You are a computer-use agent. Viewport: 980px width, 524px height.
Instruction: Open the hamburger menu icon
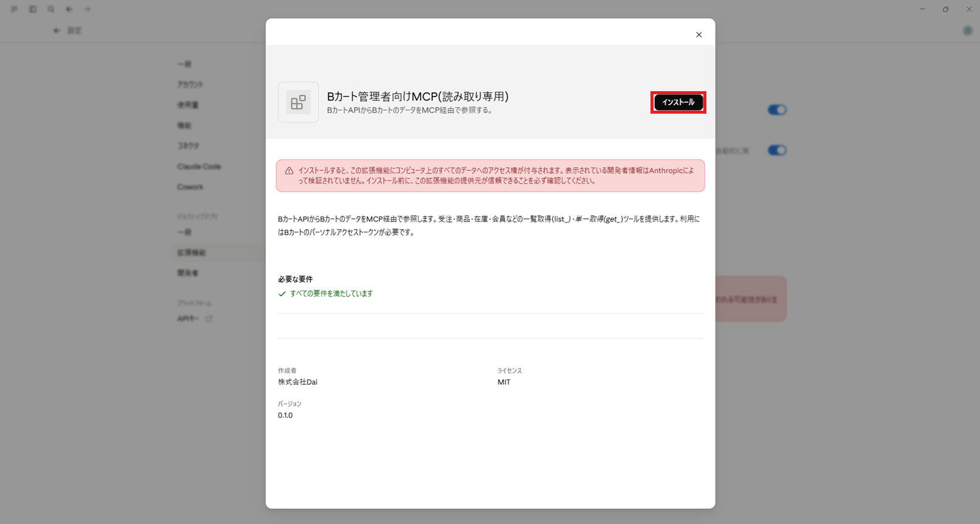click(15, 9)
